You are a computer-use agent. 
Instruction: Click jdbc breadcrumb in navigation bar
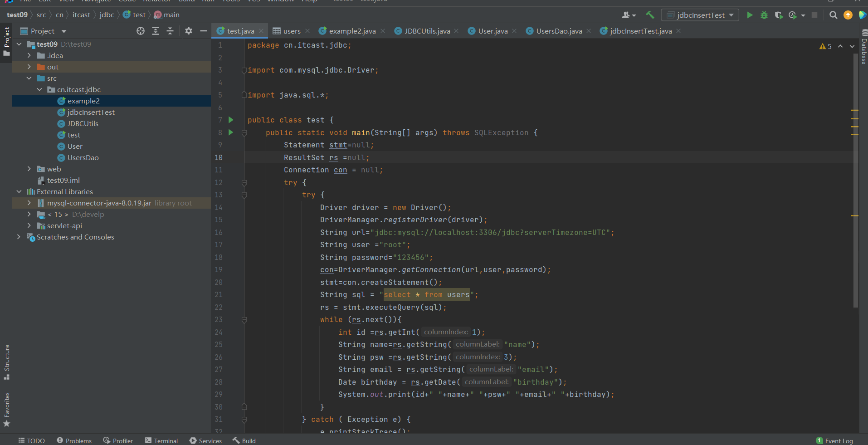pos(107,15)
